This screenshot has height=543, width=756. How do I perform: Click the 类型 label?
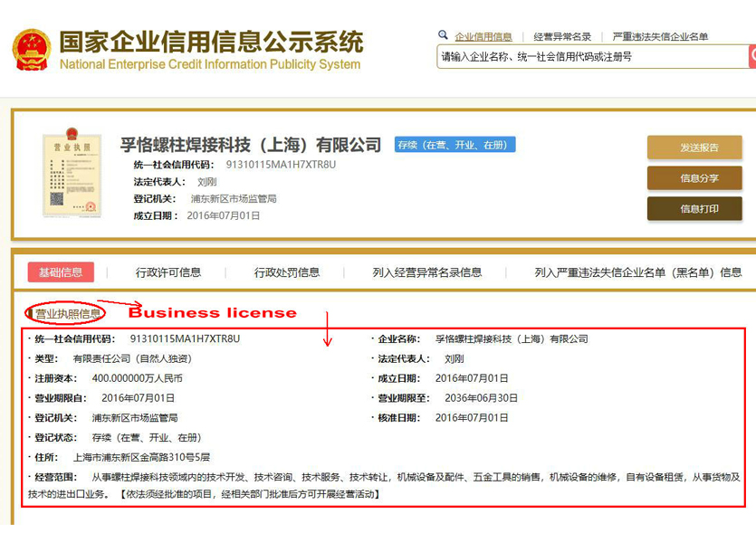pyautogui.click(x=46, y=359)
